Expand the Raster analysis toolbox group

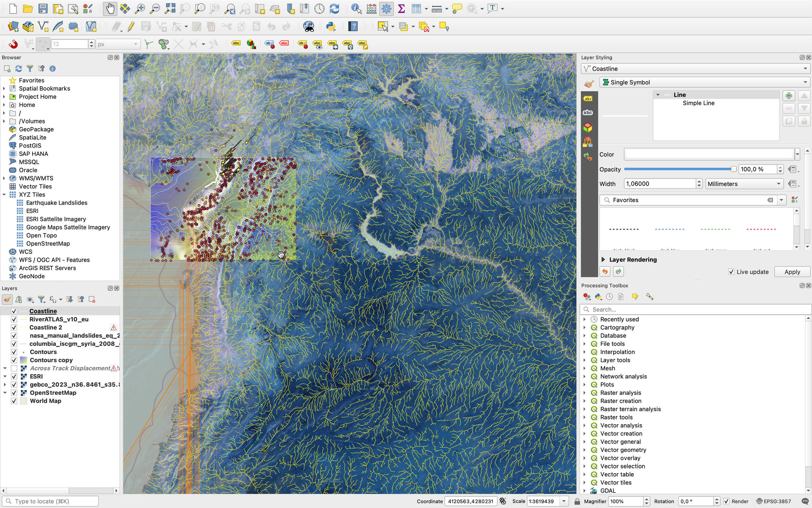(584, 393)
